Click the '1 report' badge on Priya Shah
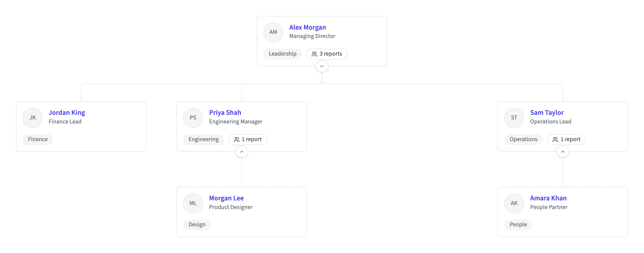 coord(248,139)
